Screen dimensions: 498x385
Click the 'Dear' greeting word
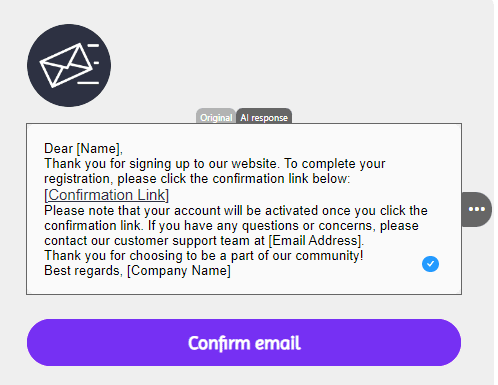pos(58,149)
